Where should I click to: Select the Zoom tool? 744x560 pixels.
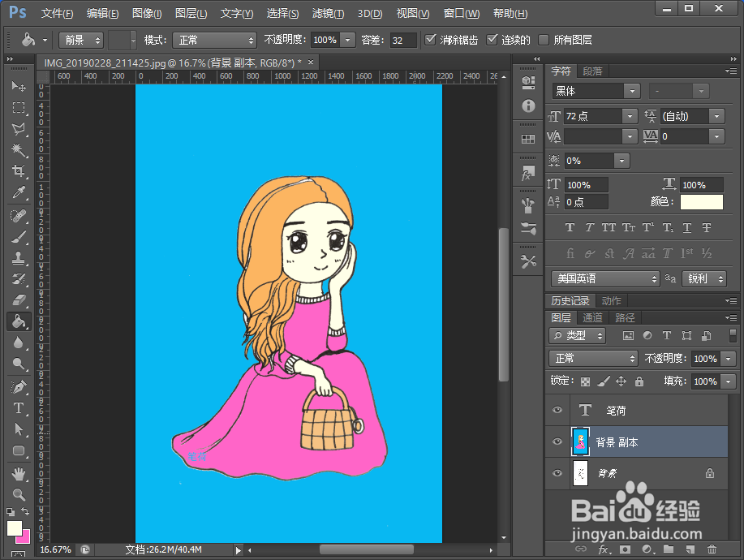point(19,493)
